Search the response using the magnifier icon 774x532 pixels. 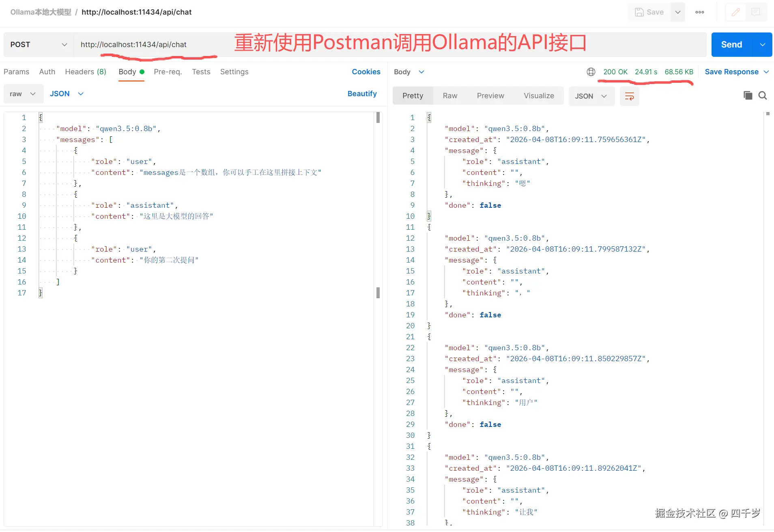763,95
